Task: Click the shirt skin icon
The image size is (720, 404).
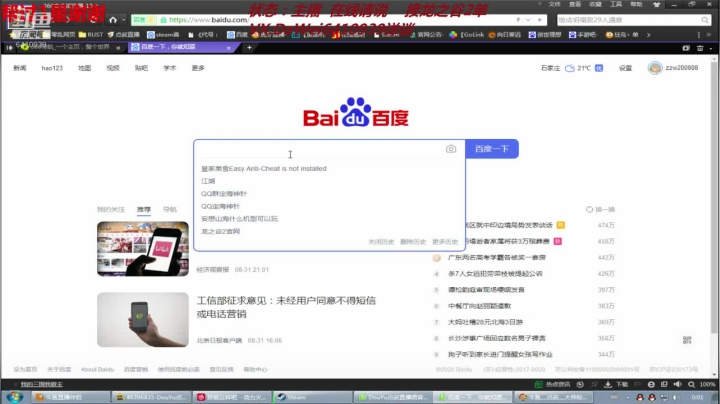Action: pos(657,5)
